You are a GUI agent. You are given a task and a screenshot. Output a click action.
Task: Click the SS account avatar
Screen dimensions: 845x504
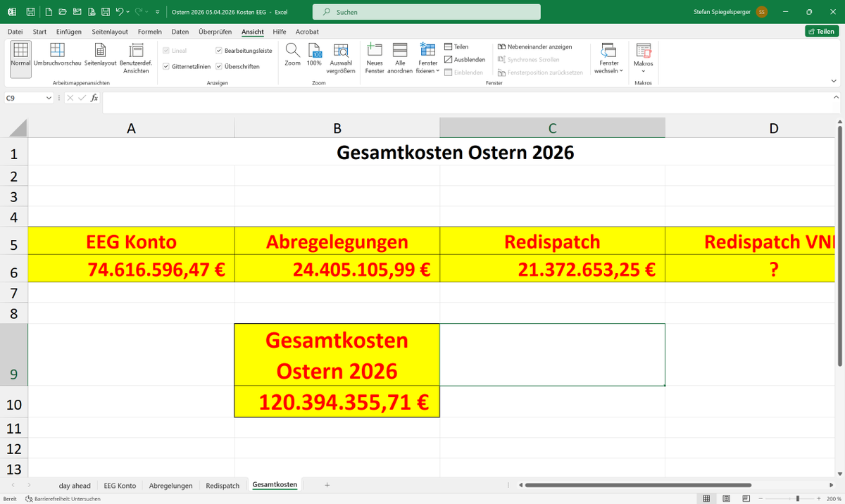click(x=762, y=12)
